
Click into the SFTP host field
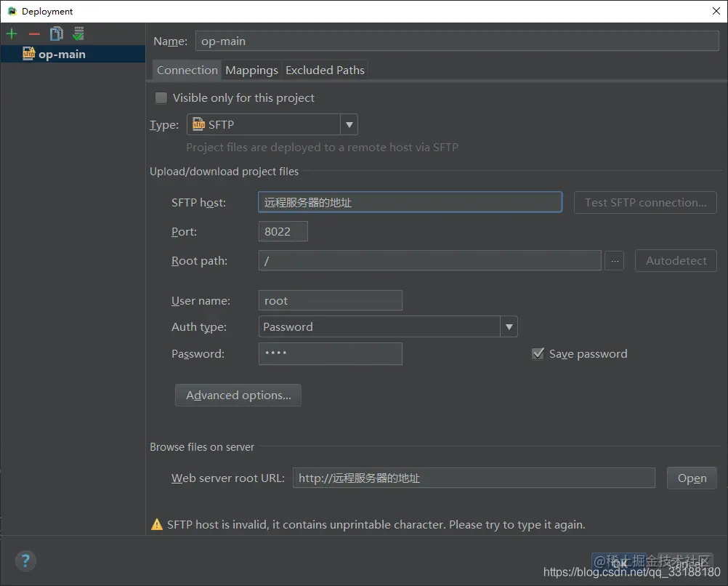pyautogui.click(x=410, y=203)
